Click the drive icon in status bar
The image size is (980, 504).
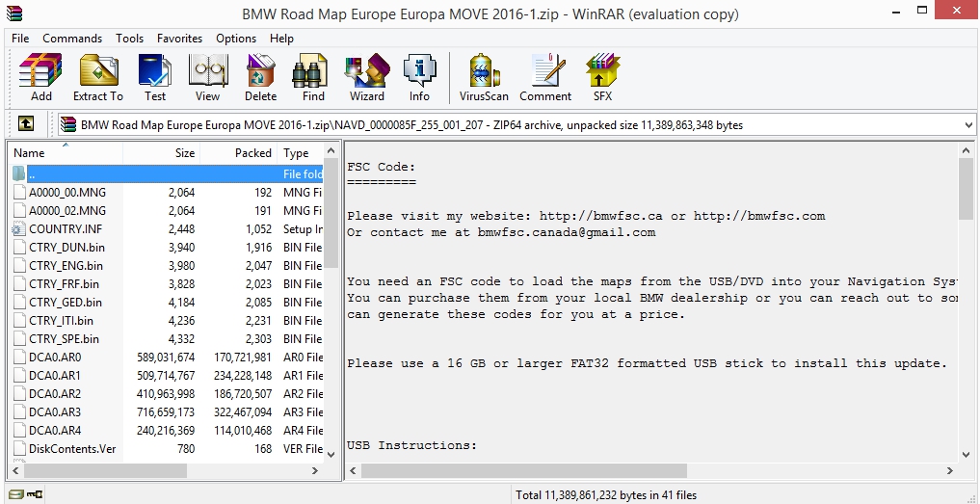pyautogui.click(x=16, y=494)
